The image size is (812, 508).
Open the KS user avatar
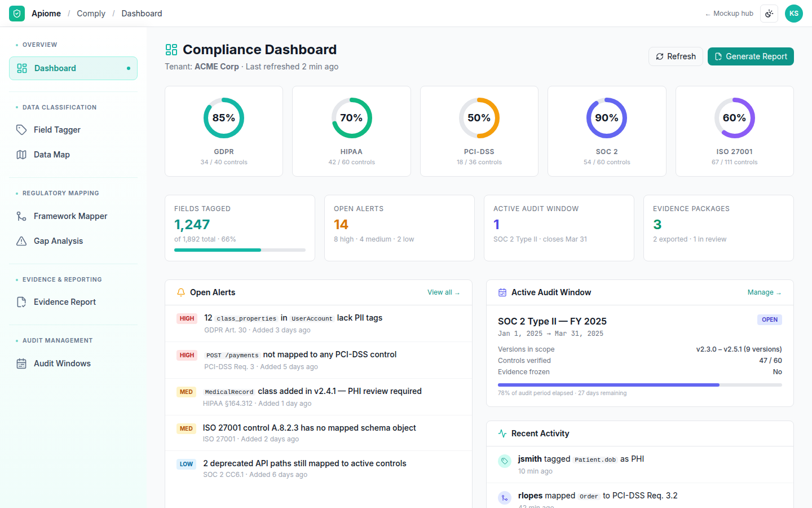click(x=794, y=14)
